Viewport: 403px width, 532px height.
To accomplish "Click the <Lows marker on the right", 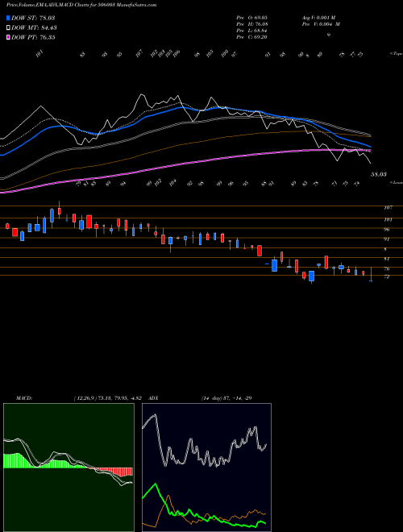I will (396, 182).
